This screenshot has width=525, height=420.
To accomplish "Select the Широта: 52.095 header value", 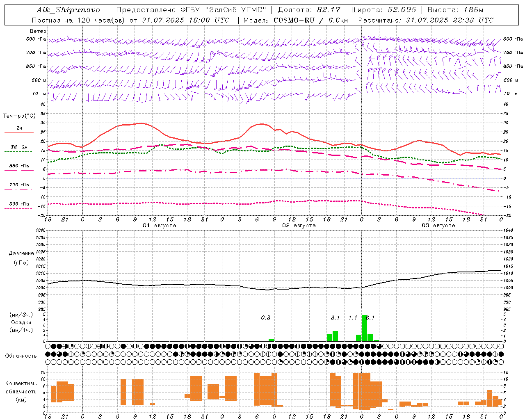I will (x=383, y=10).
